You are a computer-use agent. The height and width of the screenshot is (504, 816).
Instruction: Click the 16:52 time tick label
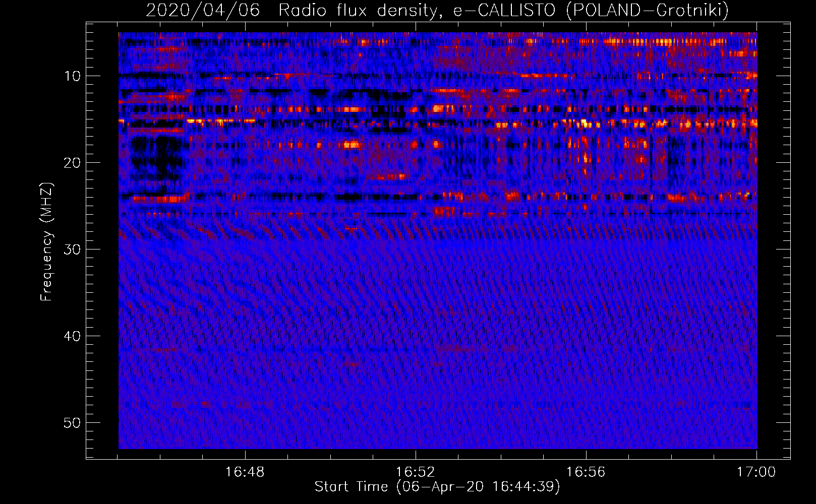coord(416,472)
